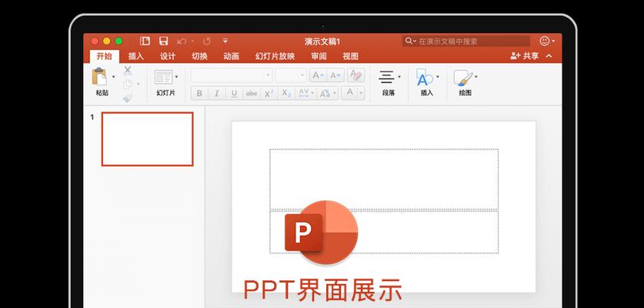Switch to the 动画 (Animations) tab
The image size is (644, 308).
click(x=232, y=56)
